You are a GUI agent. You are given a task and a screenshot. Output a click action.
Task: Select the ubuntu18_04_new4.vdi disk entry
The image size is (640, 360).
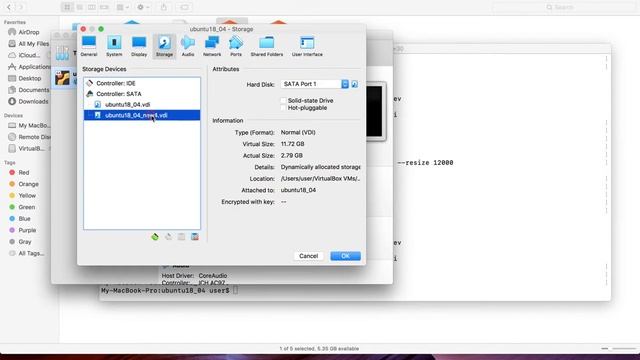click(x=142, y=115)
